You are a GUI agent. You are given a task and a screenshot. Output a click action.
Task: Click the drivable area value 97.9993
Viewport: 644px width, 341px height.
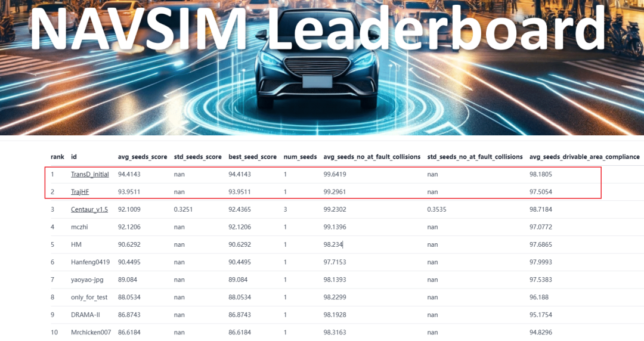click(x=541, y=262)
